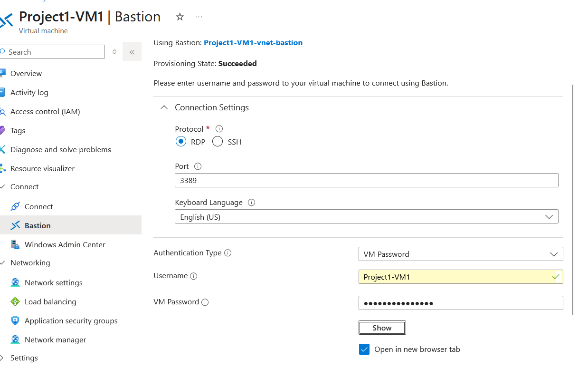This screenshot has height=369, width=588.
Task: Select the RDP protocol radio button
Action: [180, 141]
